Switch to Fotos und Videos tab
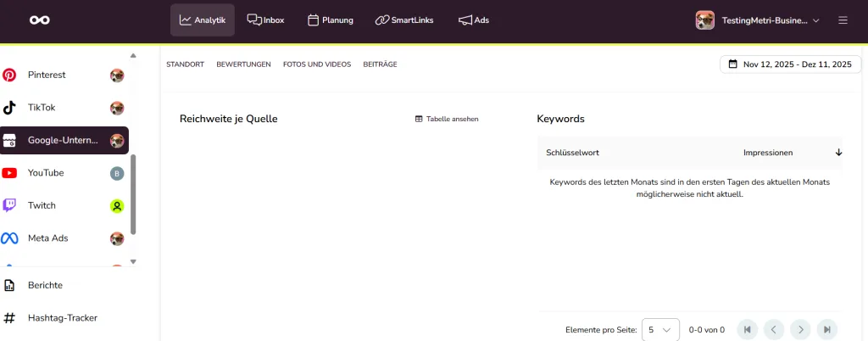 point(316,64)
